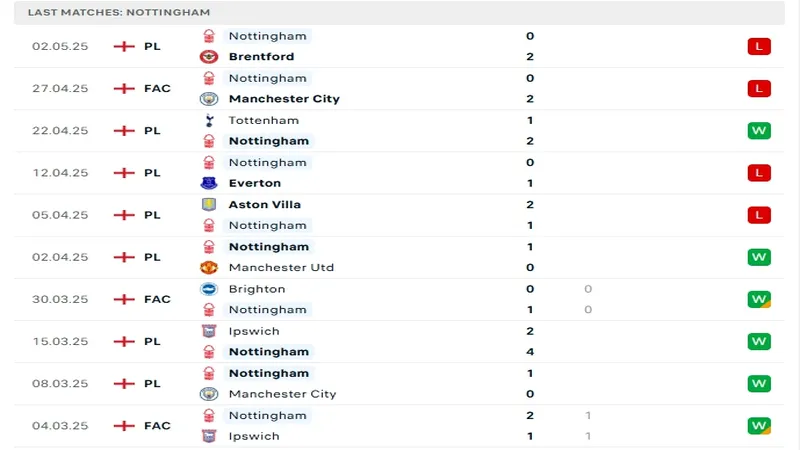Viewport: 800px width, 450px height.
Task: Click England flag on 02.05.25 match
Action: [x=124, y=46]
